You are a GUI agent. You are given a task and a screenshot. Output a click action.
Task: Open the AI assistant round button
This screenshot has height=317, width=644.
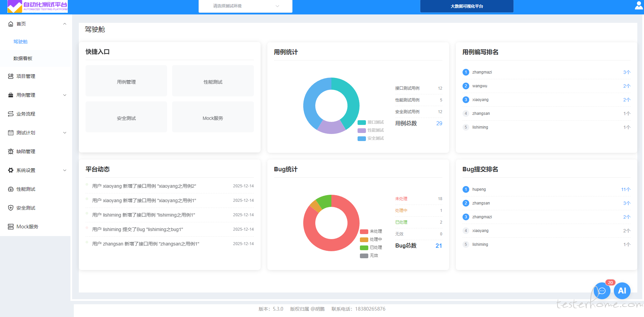622,291
